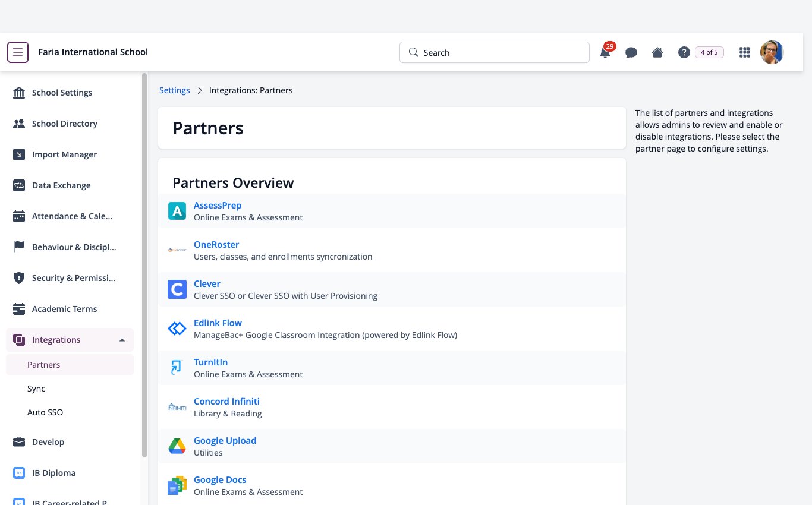Focus the Search input field
Screen dimensions: 812x505
[x=495, y=52]
